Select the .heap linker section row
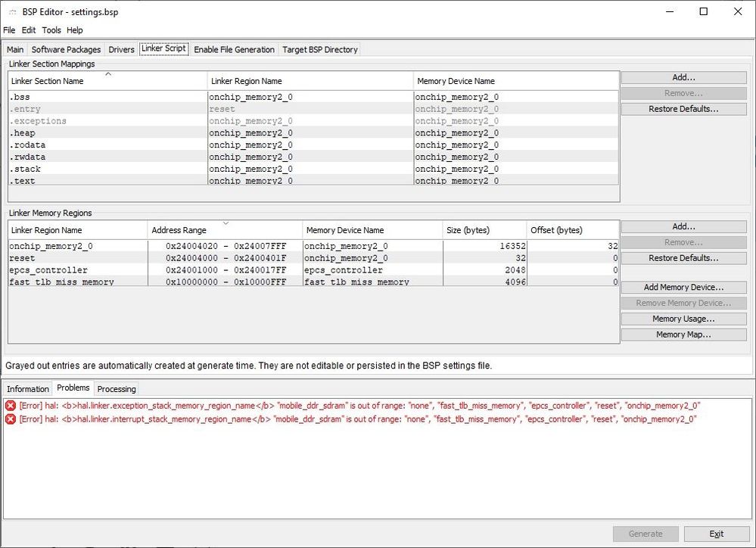Viewport: 756px width, 548px height. (107, 133)
